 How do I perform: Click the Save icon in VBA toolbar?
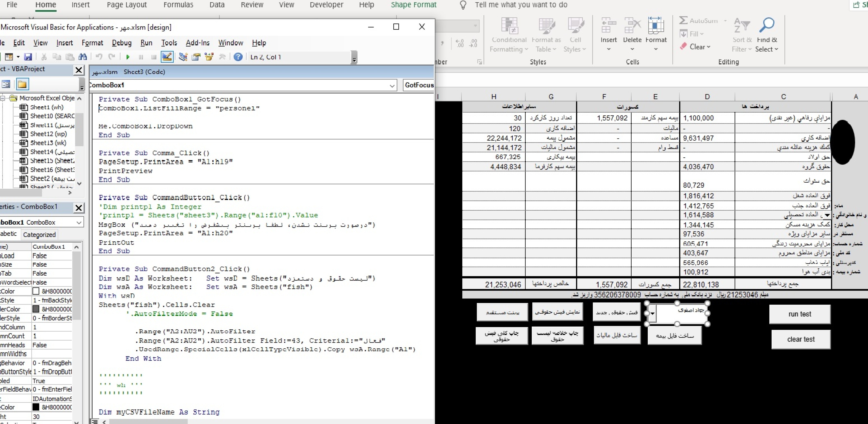point(28,57)
